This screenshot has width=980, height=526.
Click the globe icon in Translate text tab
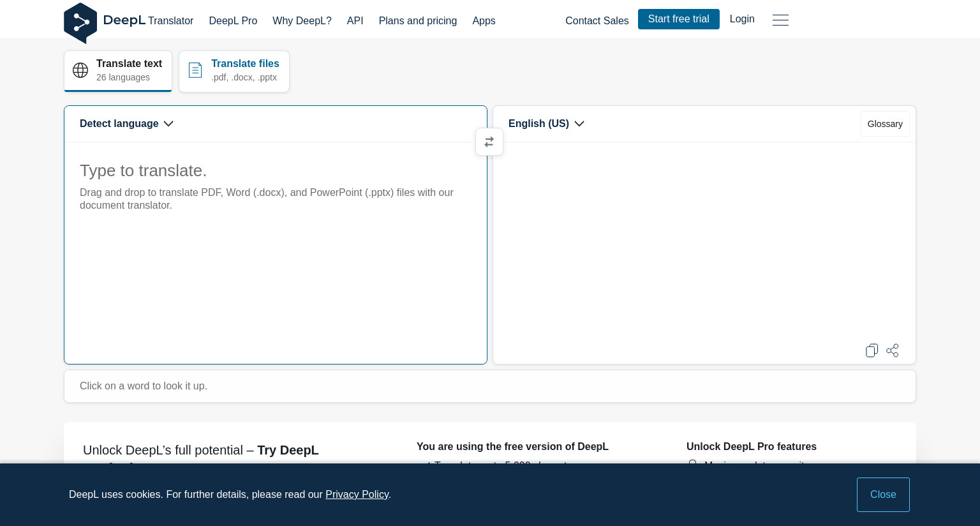click(x=80, y=70)
